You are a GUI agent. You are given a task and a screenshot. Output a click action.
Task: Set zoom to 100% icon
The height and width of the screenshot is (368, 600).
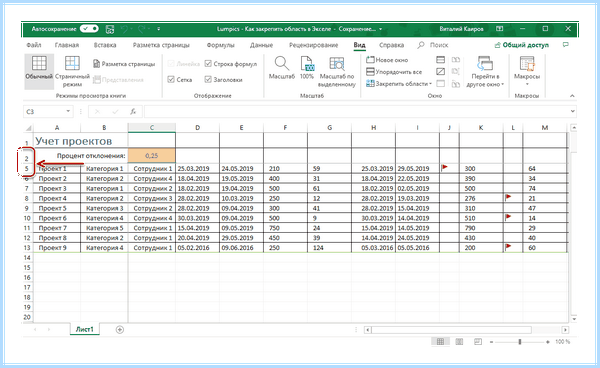click(307, 68)
